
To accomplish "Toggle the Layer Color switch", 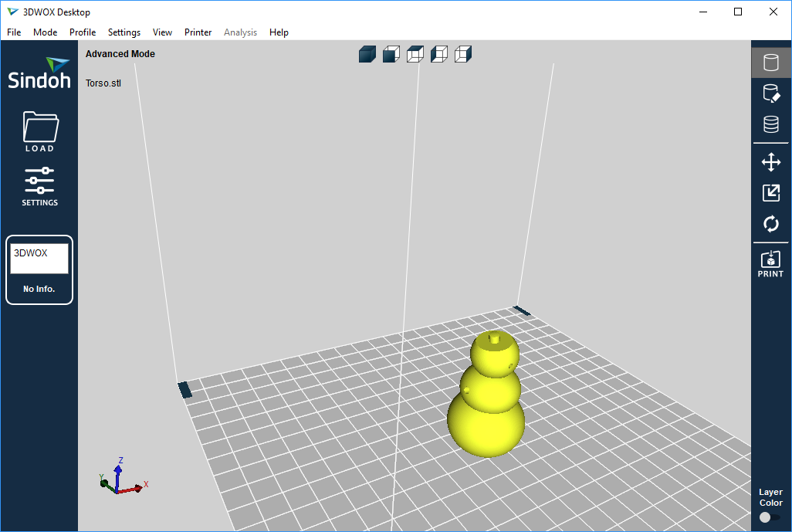I will coord(770,517).
